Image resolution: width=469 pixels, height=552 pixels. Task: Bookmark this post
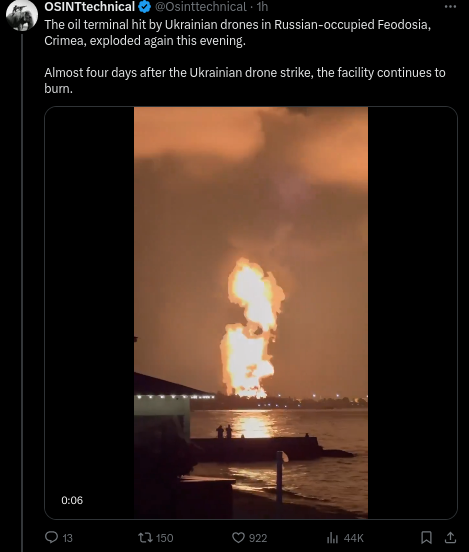(x=426, y=537)
